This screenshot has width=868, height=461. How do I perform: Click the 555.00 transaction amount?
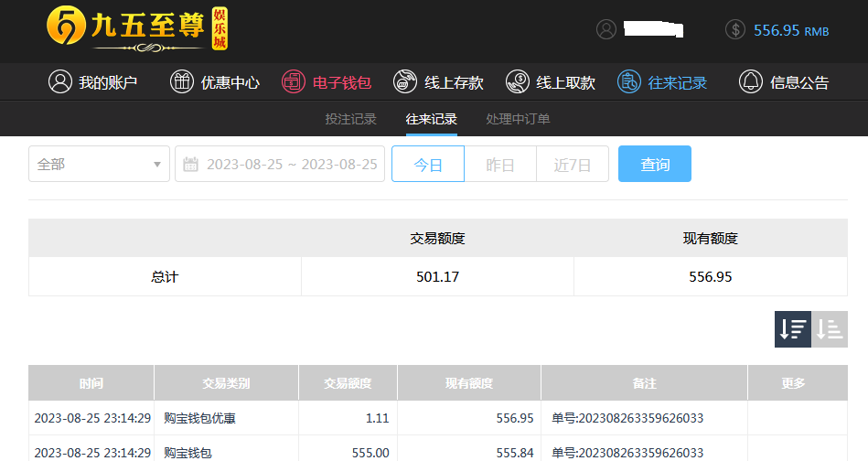pos(370,453)
